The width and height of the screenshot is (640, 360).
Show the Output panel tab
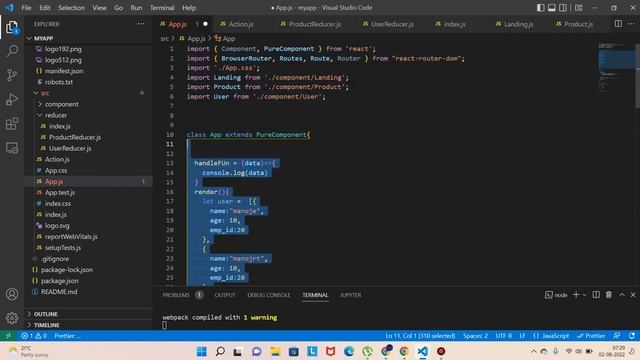[225, 295]
